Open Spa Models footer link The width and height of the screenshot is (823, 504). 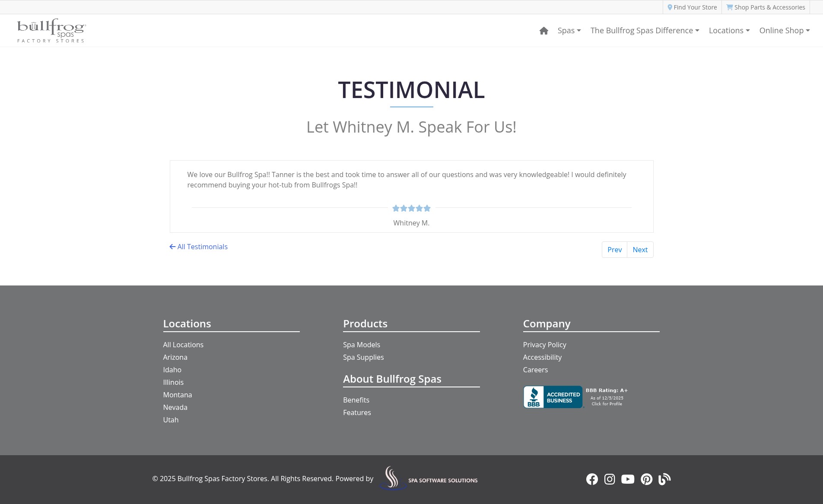tap(362, 345)
